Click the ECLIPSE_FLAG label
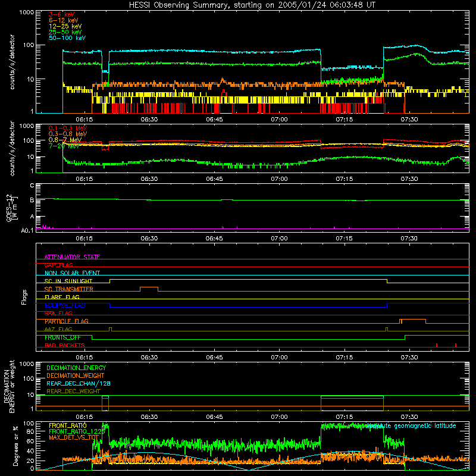This screenshot has height=476, width=476. point(65,305)
